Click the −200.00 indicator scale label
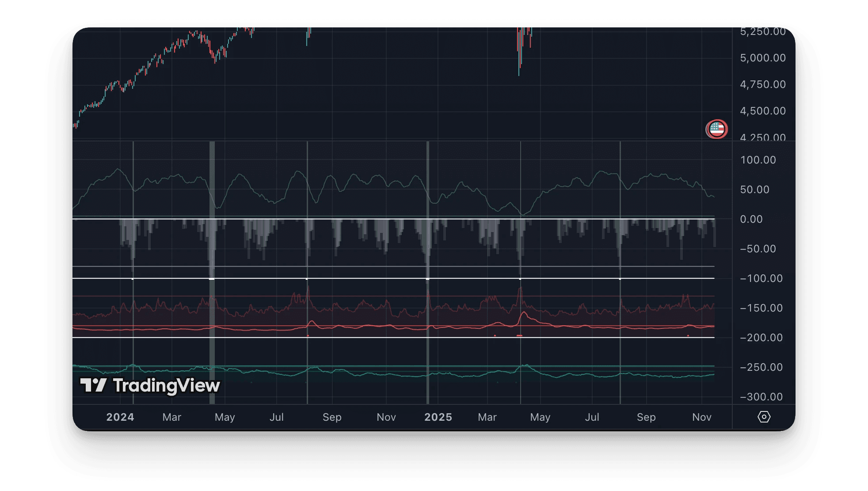The width and height of the screenshot is (868, 491). click(x=761, y=338)
